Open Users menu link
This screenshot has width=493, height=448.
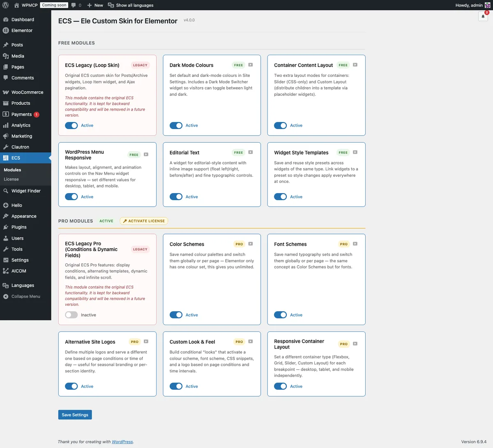point(25,238)
